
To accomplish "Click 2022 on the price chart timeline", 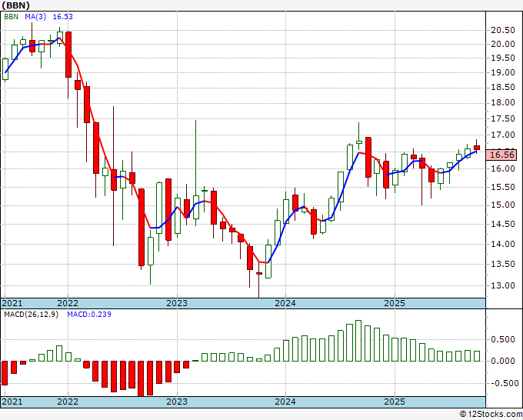I will (x=68, y=303).
